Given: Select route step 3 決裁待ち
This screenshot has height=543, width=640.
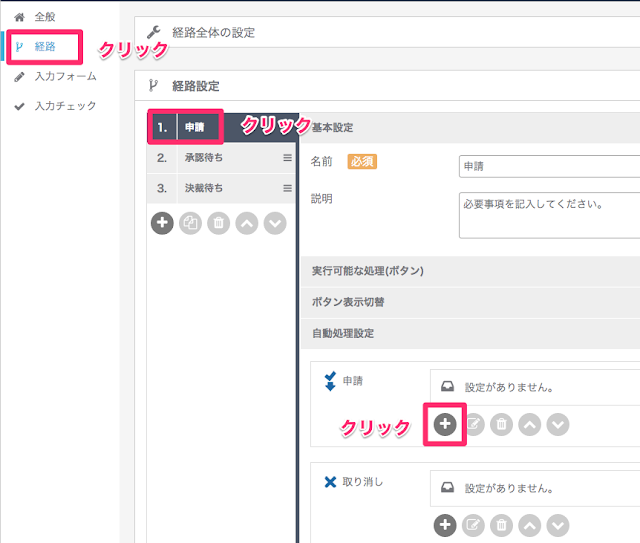Looking at the screenshot, I should point(221,188).
